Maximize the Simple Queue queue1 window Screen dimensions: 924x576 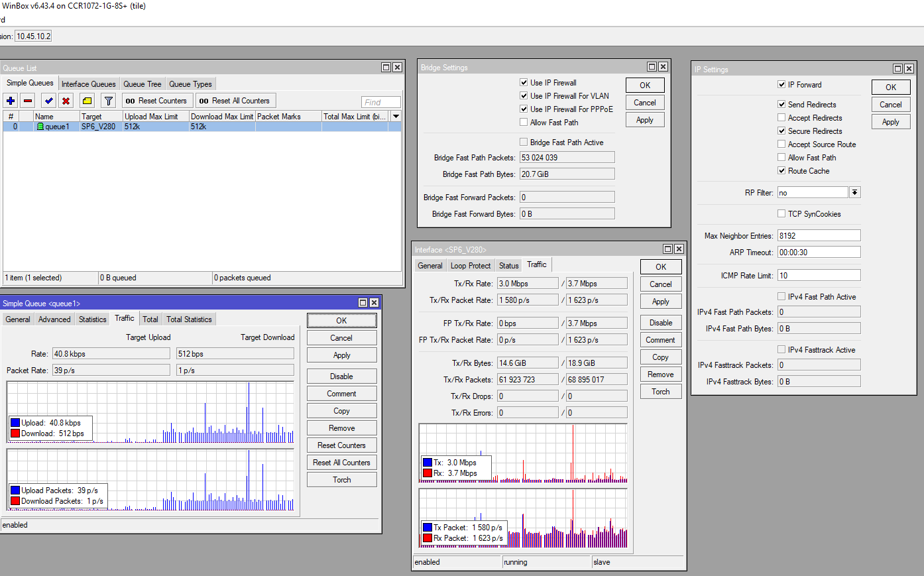click(x=363, y=303)
